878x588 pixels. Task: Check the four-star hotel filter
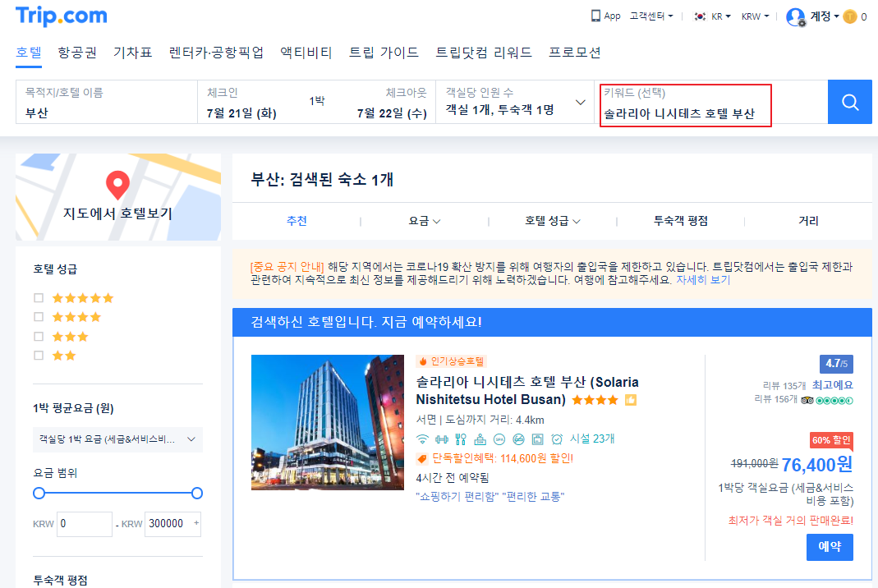click(39, 317)
